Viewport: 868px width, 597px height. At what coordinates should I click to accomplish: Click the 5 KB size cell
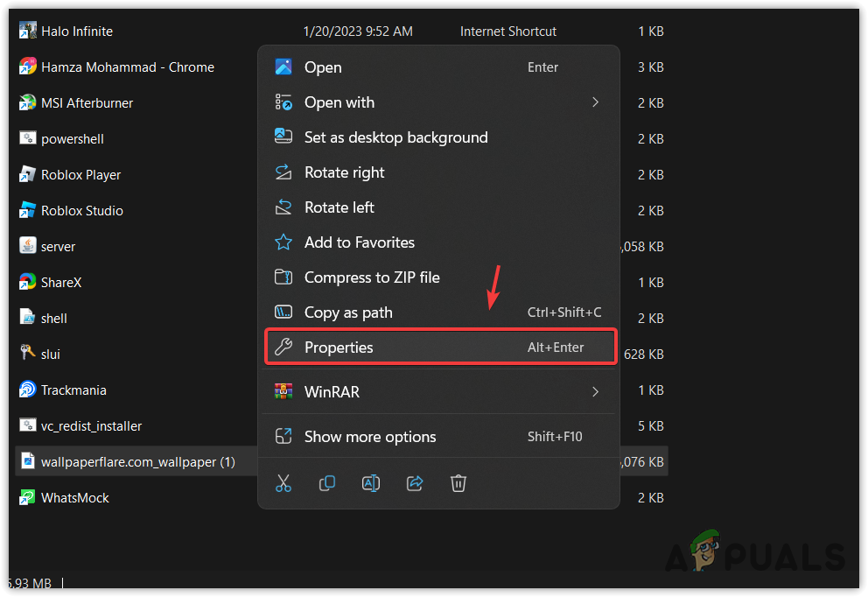(x=650, y=426)
